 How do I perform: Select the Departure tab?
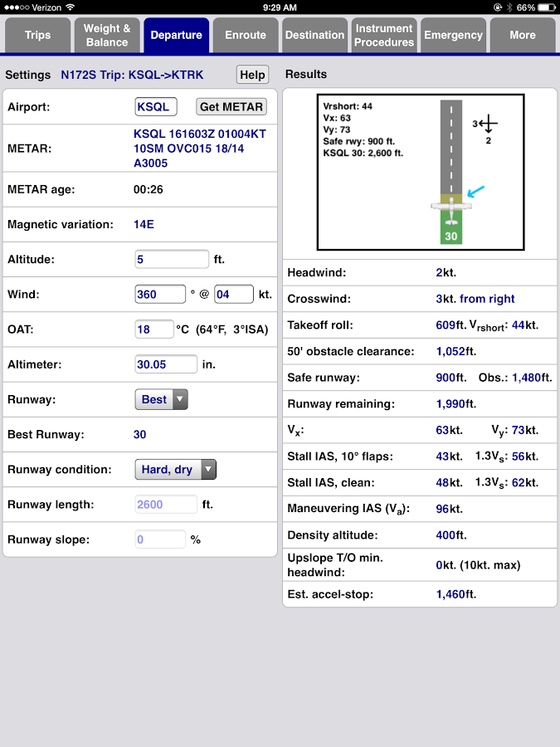coord(176,35)
